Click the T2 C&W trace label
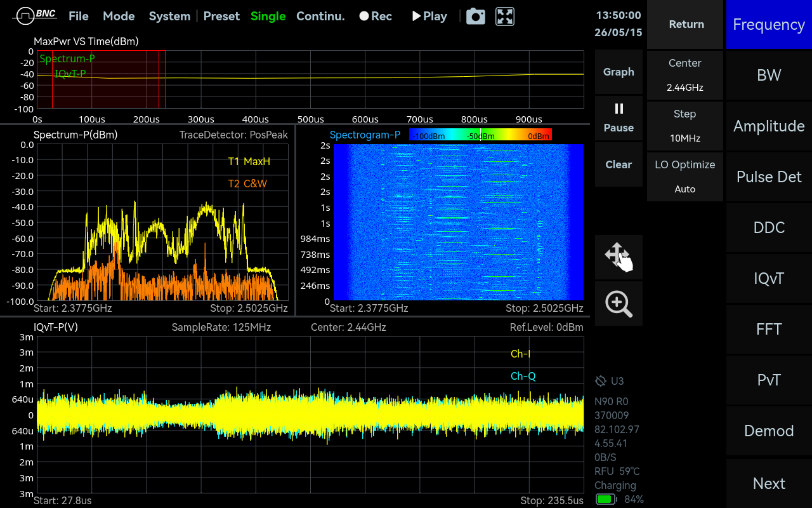The width and height of the screenshot is (812, 508). tap(247, 184)
